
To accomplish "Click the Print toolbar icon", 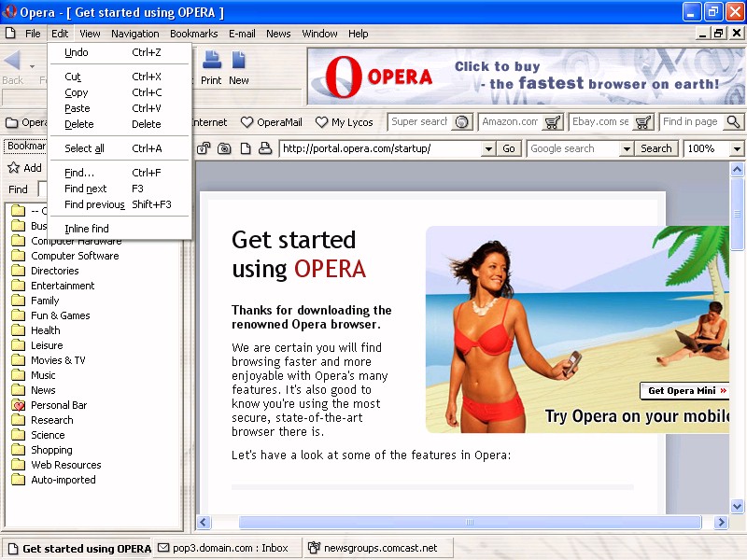I will [x=212, y=60].
